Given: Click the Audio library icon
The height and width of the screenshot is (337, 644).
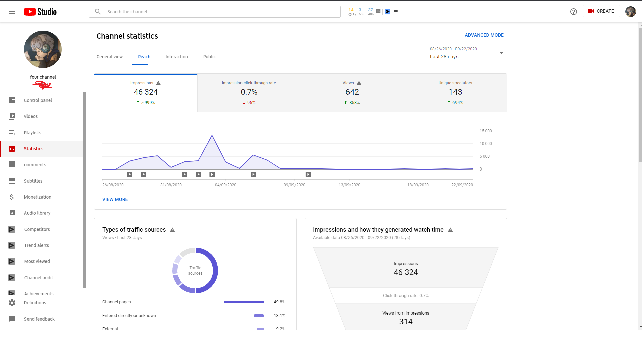Looking at the screenshot, I should pos(12,213).
